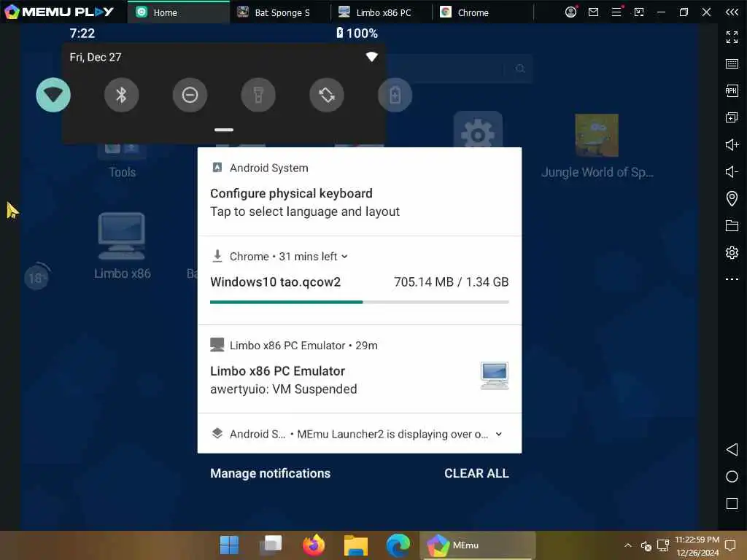This screenshot has height=560, width=747.
Task: Toggle auto-rotate quick setting
Action: (x=327, y=96)
